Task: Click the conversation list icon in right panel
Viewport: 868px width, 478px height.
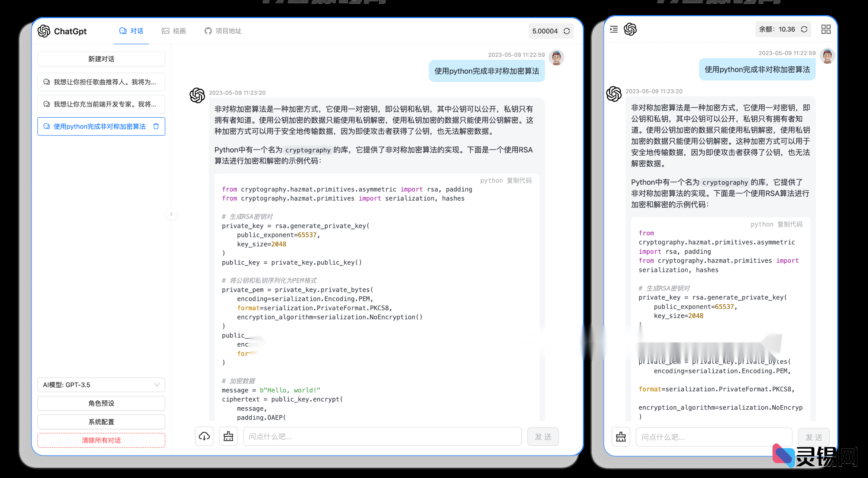Action: coord(614,30)
